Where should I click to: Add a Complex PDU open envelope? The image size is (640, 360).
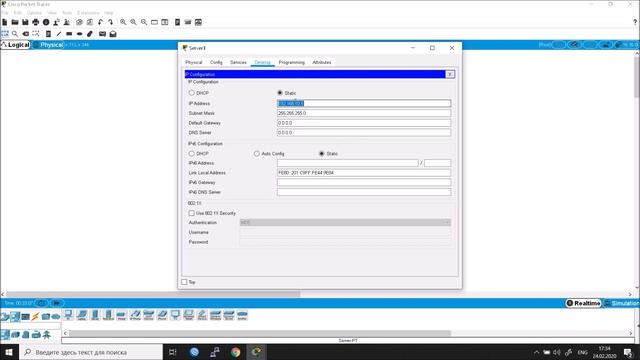(x=113, y=34)
